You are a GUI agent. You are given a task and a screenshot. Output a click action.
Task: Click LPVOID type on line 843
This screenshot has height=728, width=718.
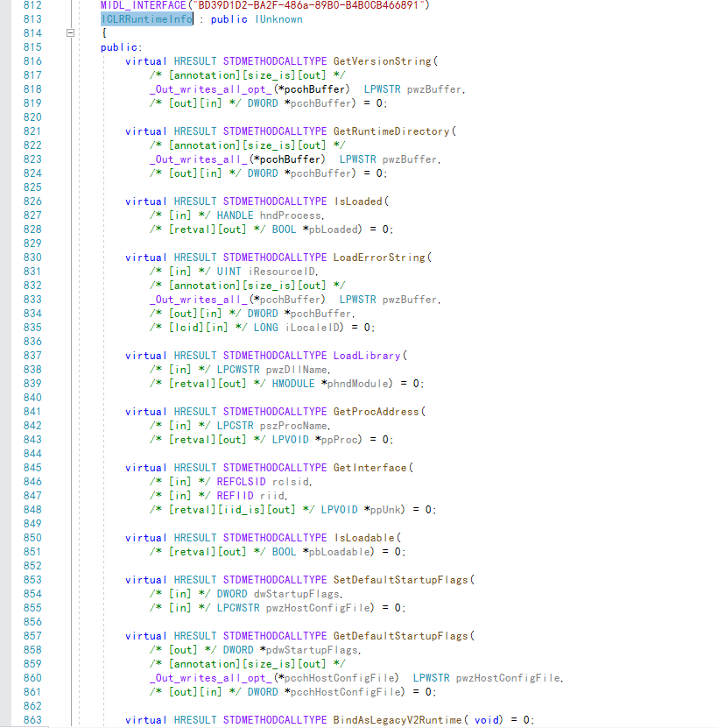click(290, 440)
